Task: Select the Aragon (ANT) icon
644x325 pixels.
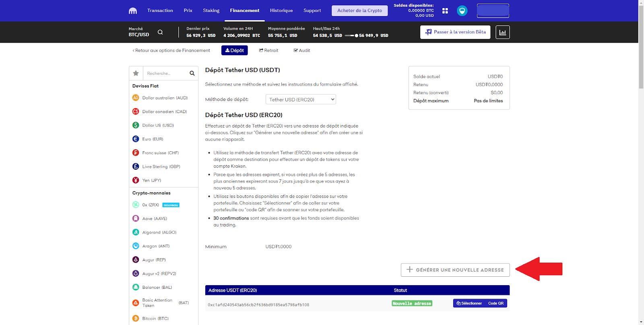Action: click(136, 246)
